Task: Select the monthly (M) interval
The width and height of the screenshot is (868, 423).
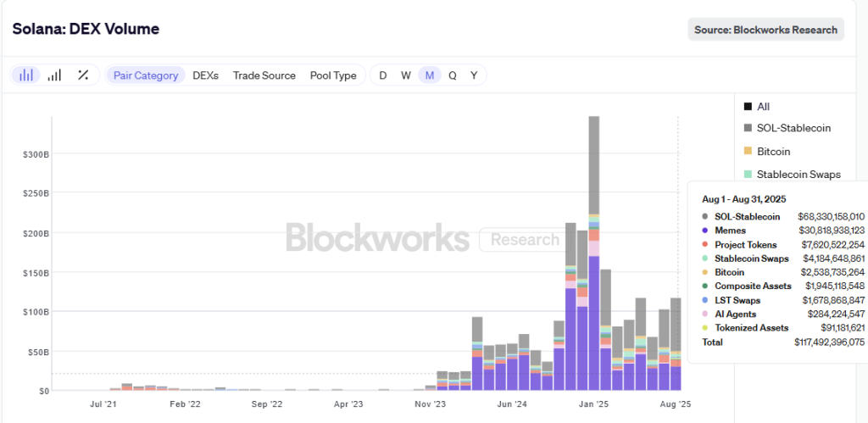Action: pos(430,75)
